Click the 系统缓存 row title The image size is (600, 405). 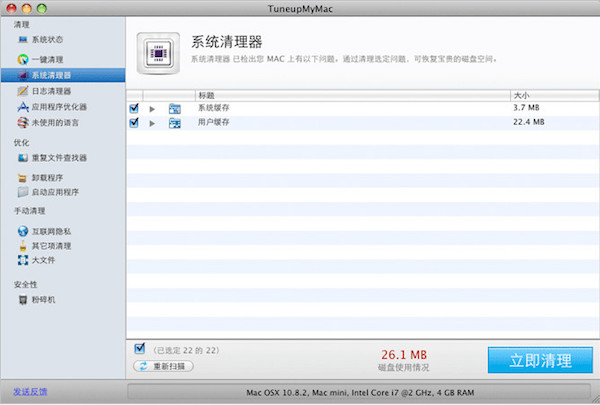[214, 108]
